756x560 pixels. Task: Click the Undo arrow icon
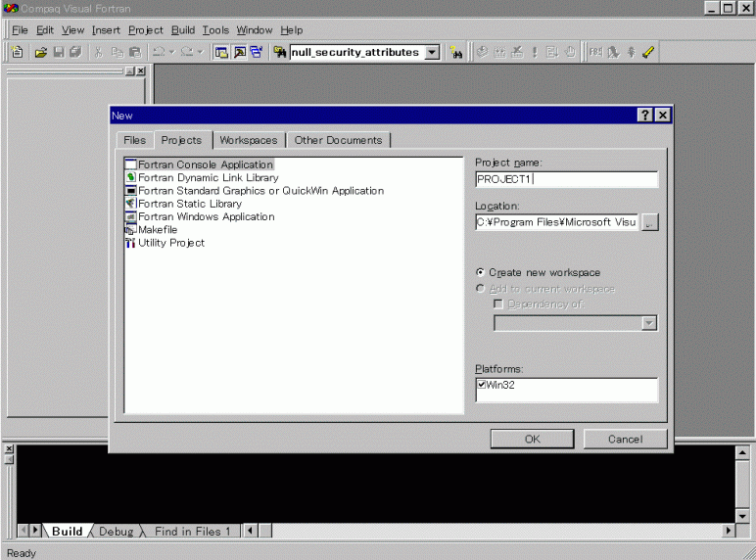159,52
